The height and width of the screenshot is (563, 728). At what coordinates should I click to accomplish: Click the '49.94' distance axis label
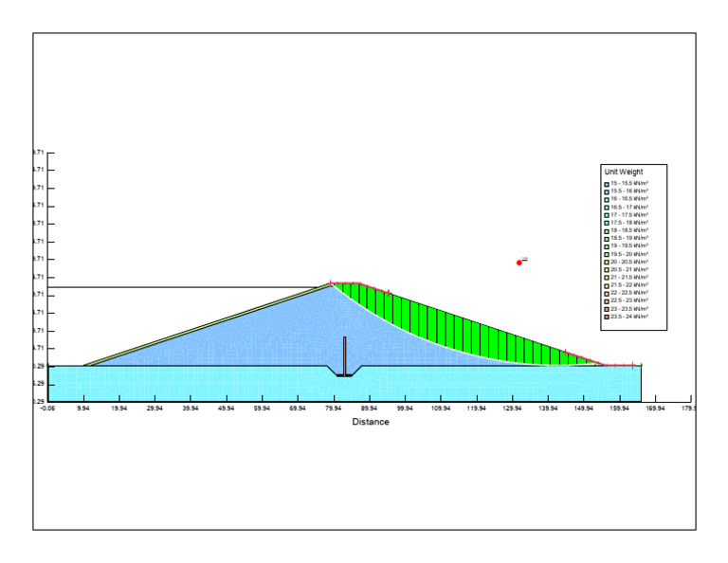[227, 409]
